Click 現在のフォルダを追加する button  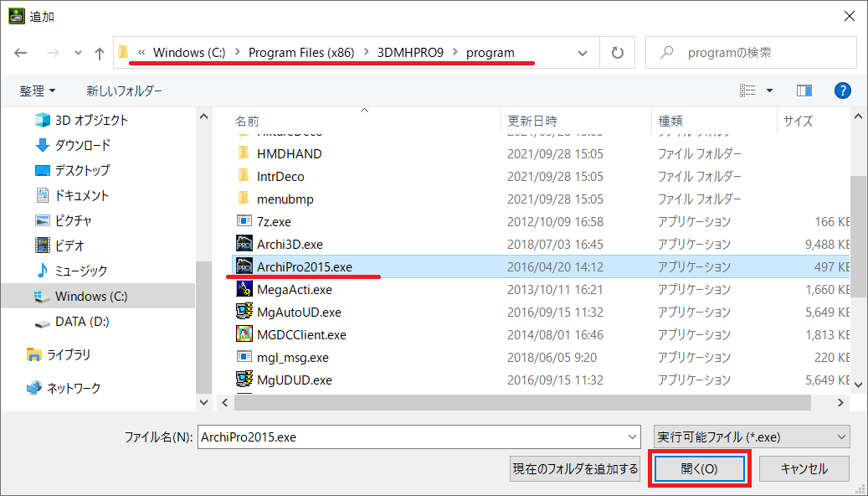[576, 469]
